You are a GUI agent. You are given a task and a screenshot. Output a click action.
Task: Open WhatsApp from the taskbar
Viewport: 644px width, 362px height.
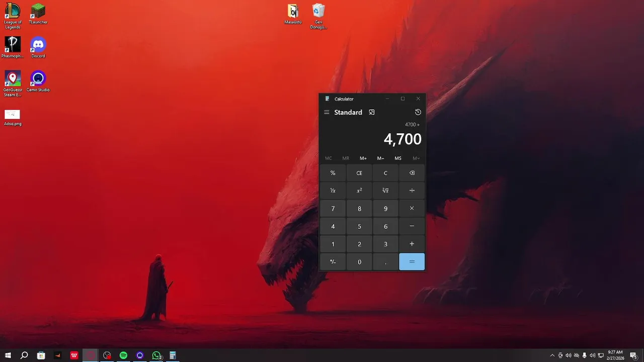pos(156,355)
